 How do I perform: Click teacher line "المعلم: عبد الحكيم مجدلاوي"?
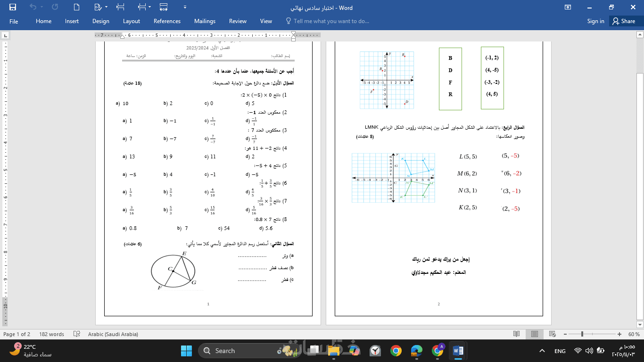click(x=438, y=272)
